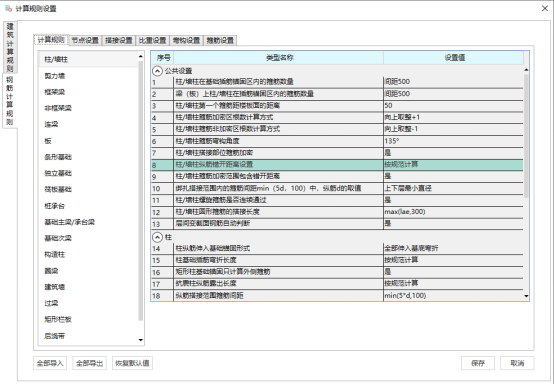Edit the min(5*d,100) value cell

(453, 296)
